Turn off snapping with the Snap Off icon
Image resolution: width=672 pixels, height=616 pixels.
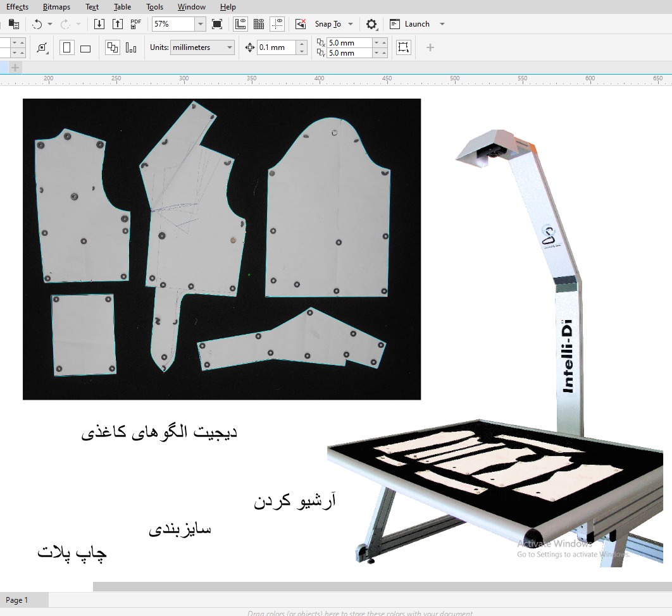[x=301, y=24]
